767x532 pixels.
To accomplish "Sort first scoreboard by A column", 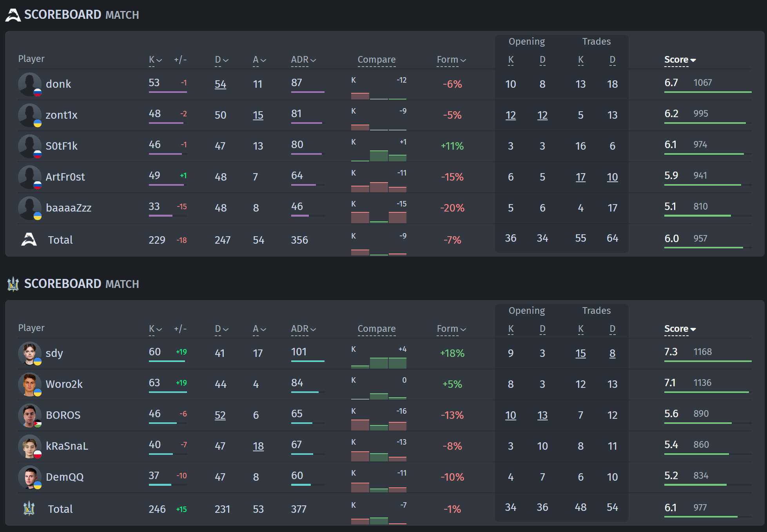I will click(x=259, y=60).
